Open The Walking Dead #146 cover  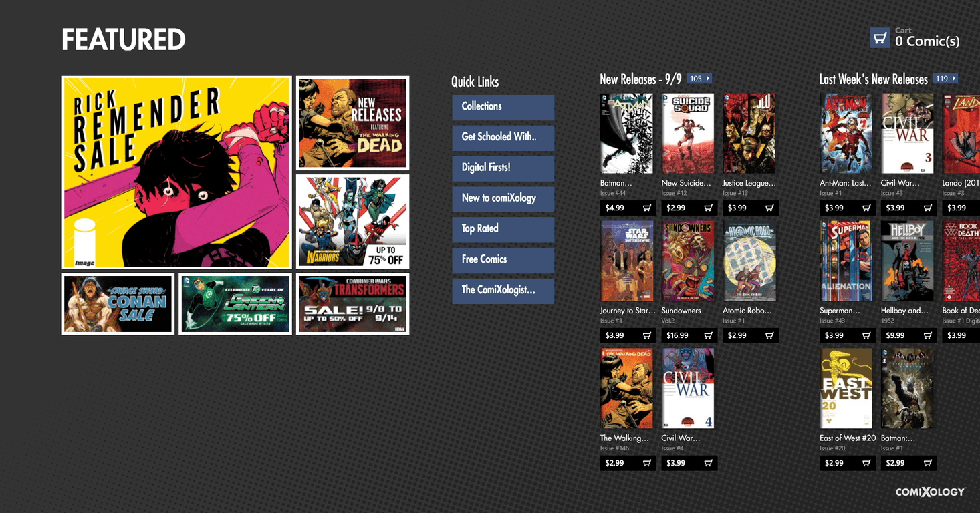click(x=626, y=389)
